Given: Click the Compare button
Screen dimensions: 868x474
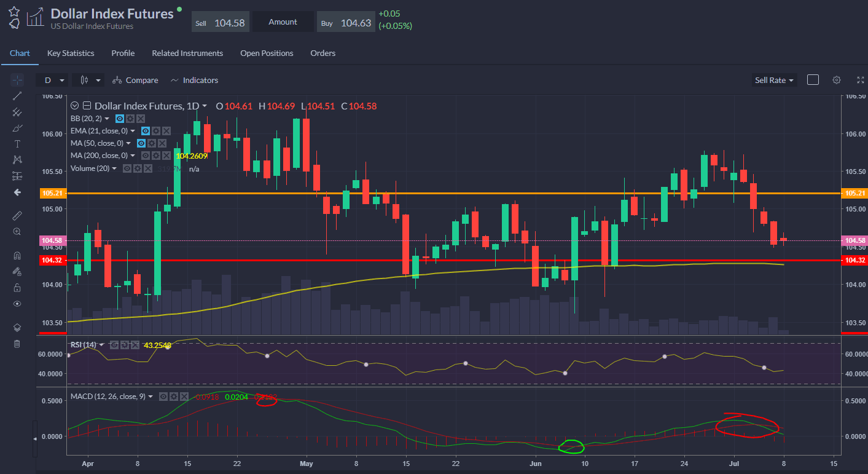Looking at the screenshot, I should [135, 80].
